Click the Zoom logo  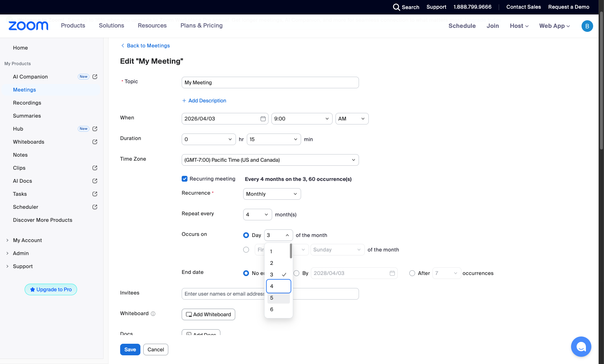click(28, 26)
